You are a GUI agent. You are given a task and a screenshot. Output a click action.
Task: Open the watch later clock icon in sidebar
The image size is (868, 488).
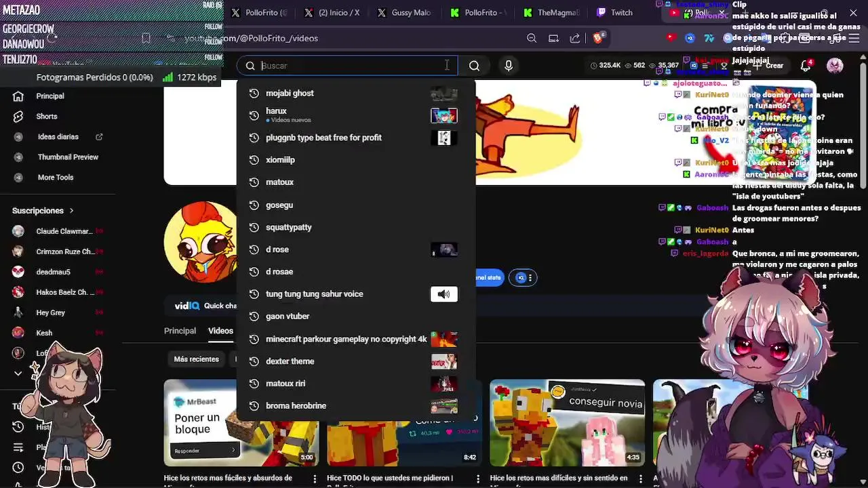tap(18, 468)
